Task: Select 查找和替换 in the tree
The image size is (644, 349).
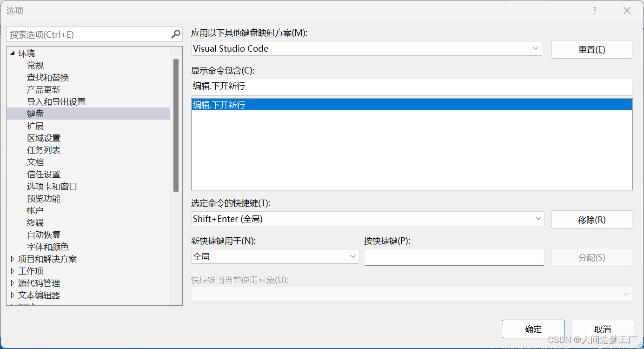Action: (x=48, y=78)
